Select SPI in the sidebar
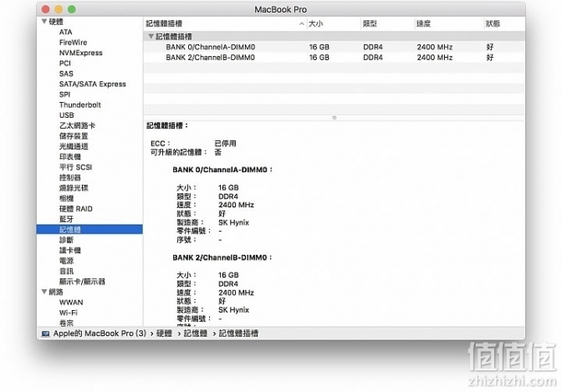562x392 pixels. [x=64, y=94]
